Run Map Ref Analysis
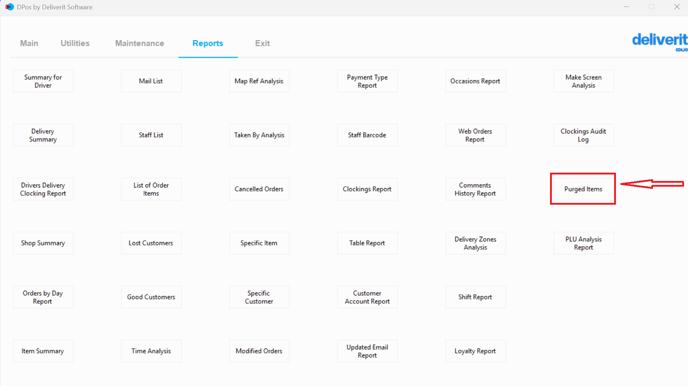 tap(259, 81)
